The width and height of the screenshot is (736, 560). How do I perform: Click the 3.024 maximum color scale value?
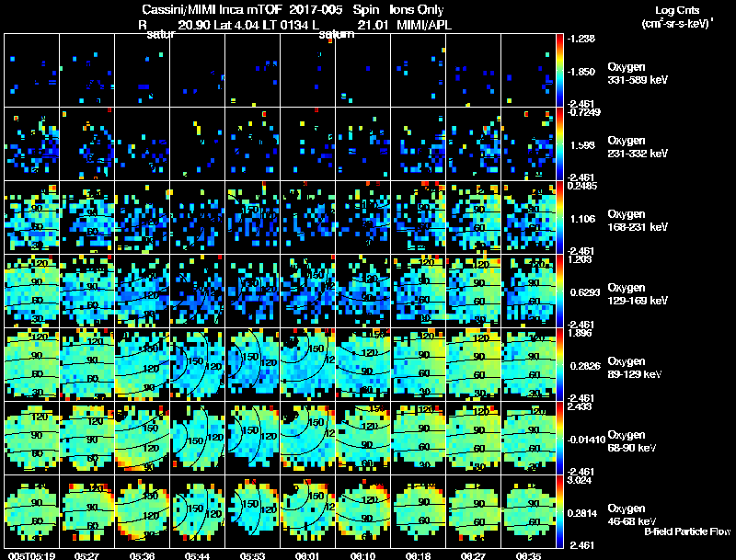[579, 480]
